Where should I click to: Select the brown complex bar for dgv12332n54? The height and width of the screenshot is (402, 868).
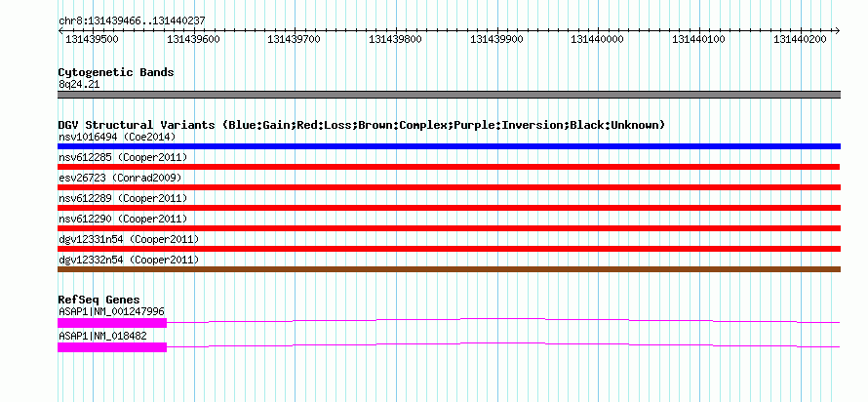point(449,269)
